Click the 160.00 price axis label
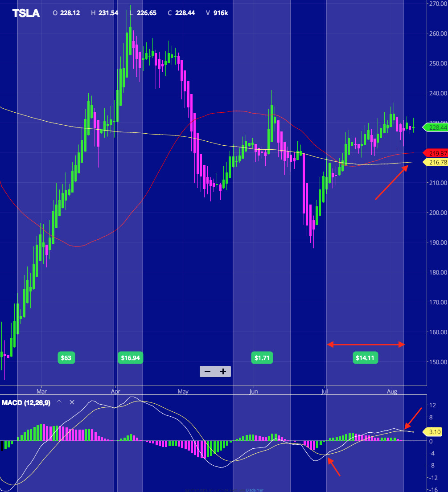448x492 pixels. (x=438, y=332)
